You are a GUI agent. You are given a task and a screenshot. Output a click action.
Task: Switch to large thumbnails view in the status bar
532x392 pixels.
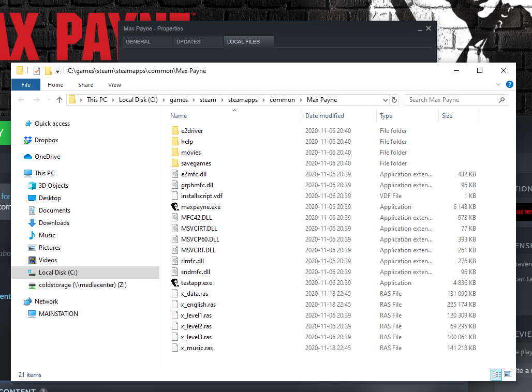click(508, 374)
